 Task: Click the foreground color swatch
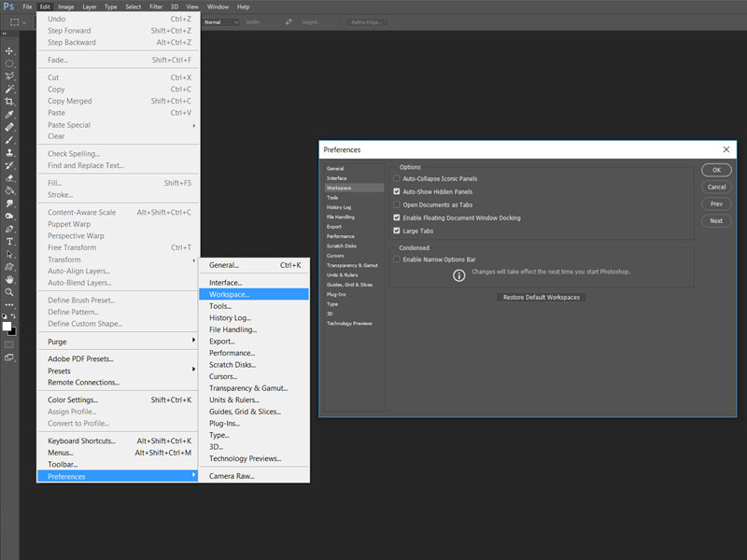click(7, 326)
